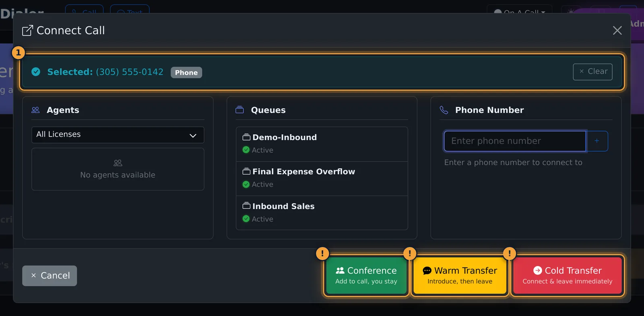Image resolution: width=644 pixels, height=316 pixels.
Task: Click the warning badge above Warm Transfer
Action: point(409,253)
